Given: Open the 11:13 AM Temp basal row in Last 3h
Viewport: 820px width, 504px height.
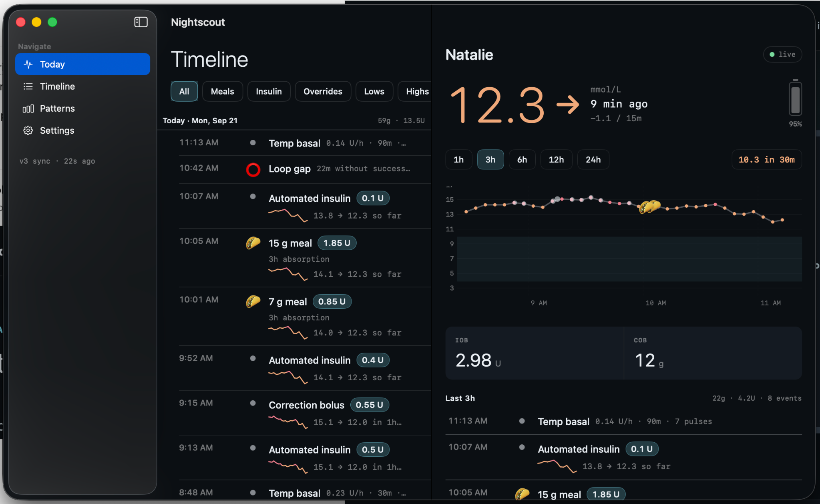Looking at the screenshot, I should pyautogui.click(x=623, y=421).
